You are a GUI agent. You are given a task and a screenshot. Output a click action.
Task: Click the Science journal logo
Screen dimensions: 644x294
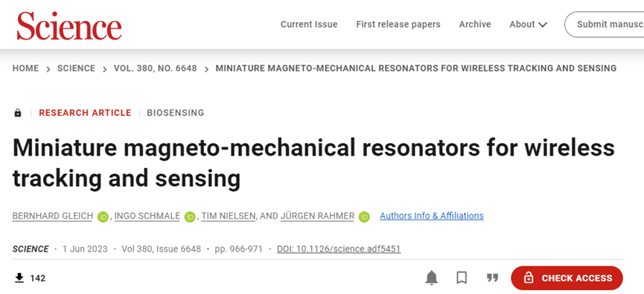click(x=69, y=26)
